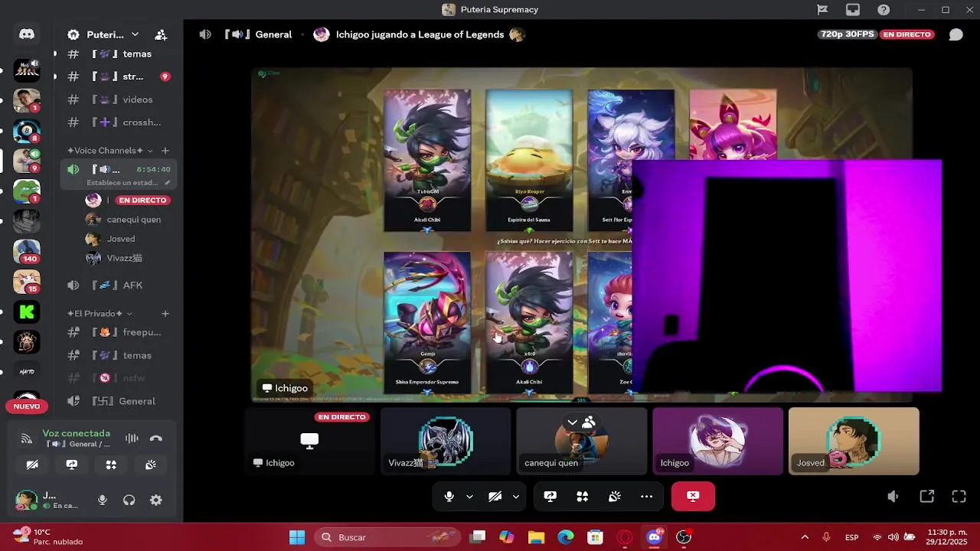Viewport: 980px width, 551px height.
Task: Open soundboard in bottom call bar
Action: point(615,497)
